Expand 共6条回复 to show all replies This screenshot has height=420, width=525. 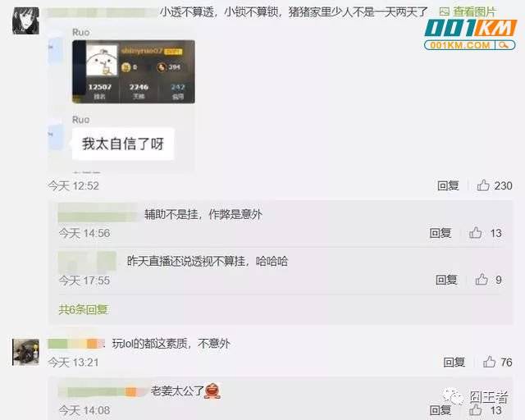[x=83, y=309]
